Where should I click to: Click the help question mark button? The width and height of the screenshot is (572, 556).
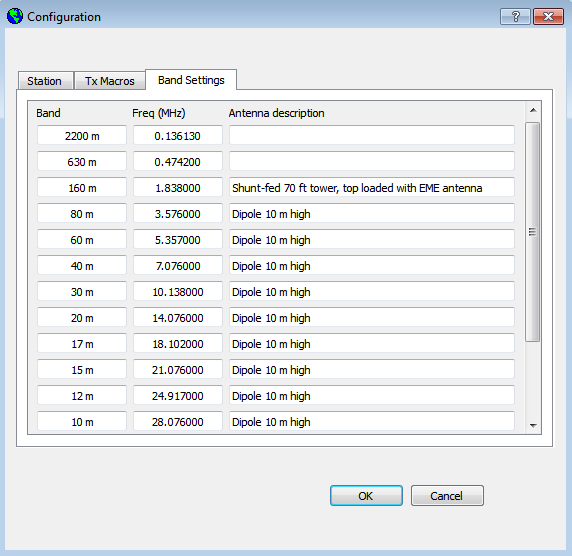(x=515, y=17)
